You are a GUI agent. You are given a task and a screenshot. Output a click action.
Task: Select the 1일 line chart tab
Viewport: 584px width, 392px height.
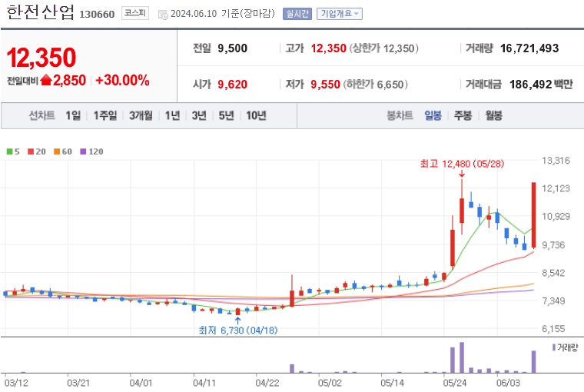(73, 115)
